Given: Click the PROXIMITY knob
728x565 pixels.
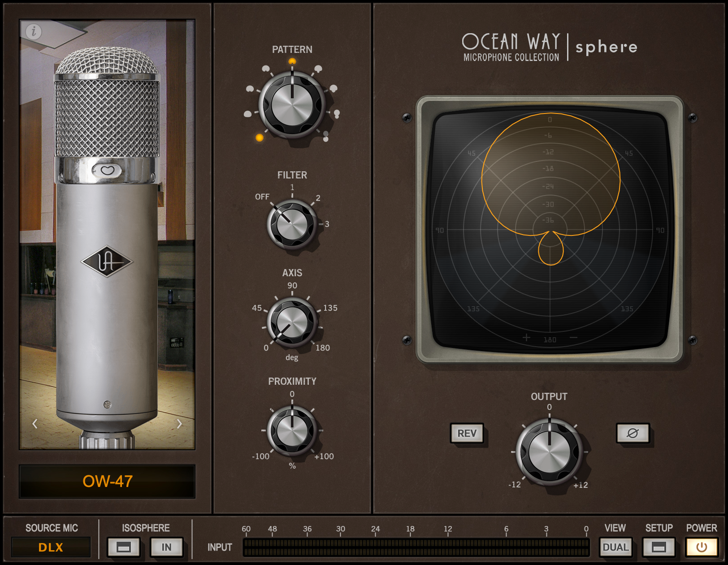Looking at the screenshot, I should click(292, 430).
